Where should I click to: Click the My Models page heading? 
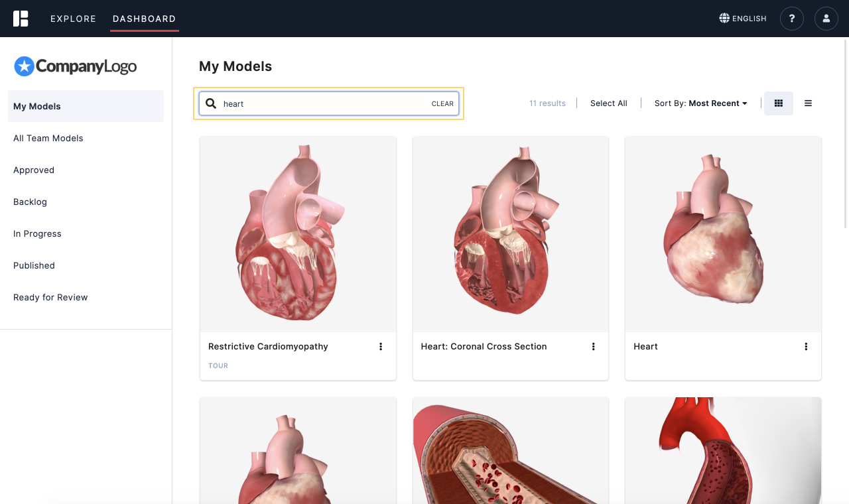click(235, 66)
